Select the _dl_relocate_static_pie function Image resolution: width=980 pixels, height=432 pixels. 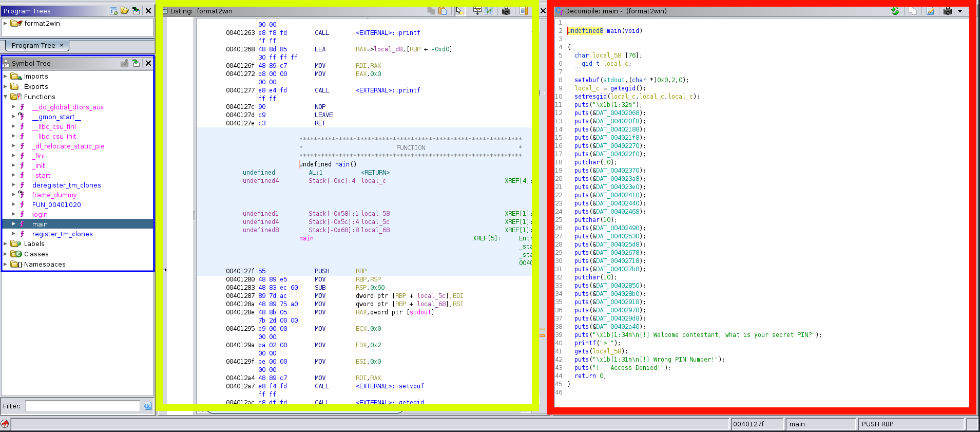click(68, 146)
